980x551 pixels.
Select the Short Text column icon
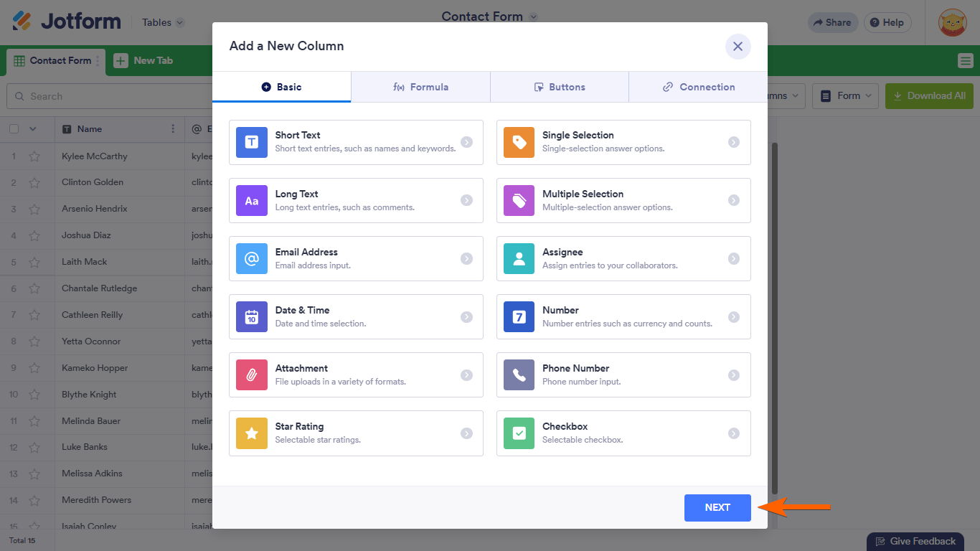(x=252, y=142)
